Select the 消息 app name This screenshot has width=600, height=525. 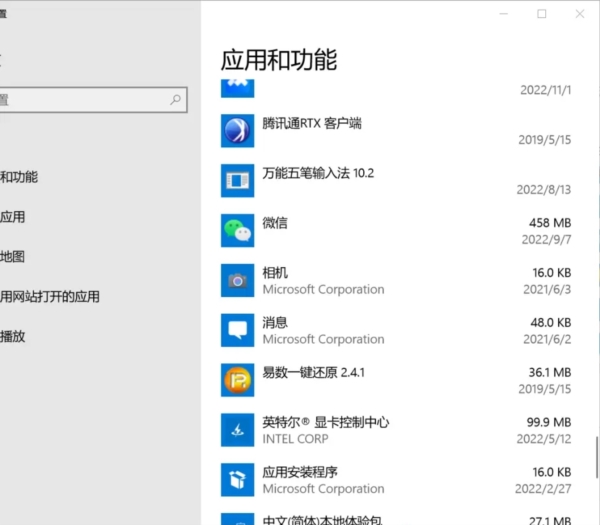tap(275, 323)
